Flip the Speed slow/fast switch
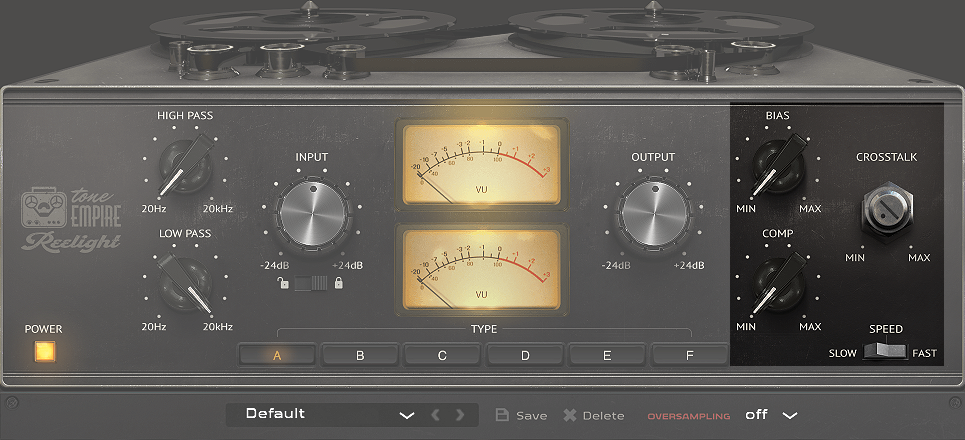 [x=884, y=352]
